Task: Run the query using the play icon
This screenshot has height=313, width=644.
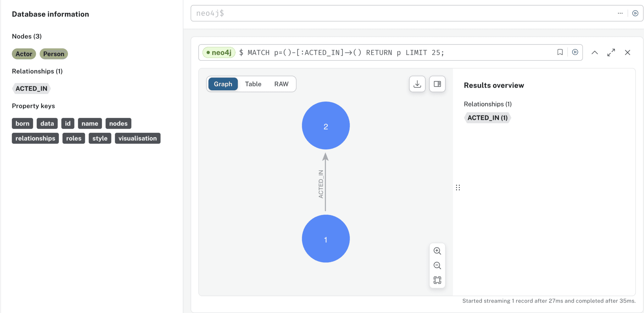Action: click(575, 52)
